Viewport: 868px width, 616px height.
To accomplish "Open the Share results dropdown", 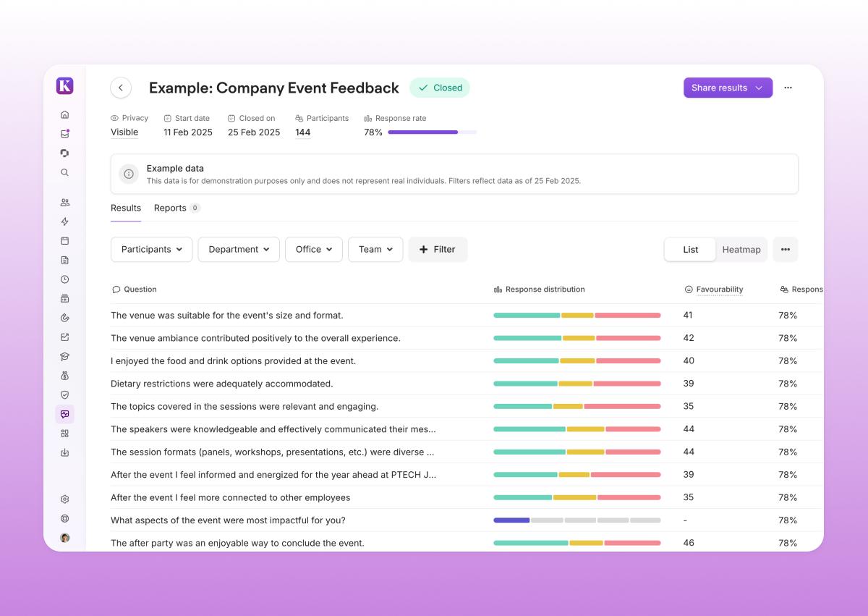I will point(728,88).
